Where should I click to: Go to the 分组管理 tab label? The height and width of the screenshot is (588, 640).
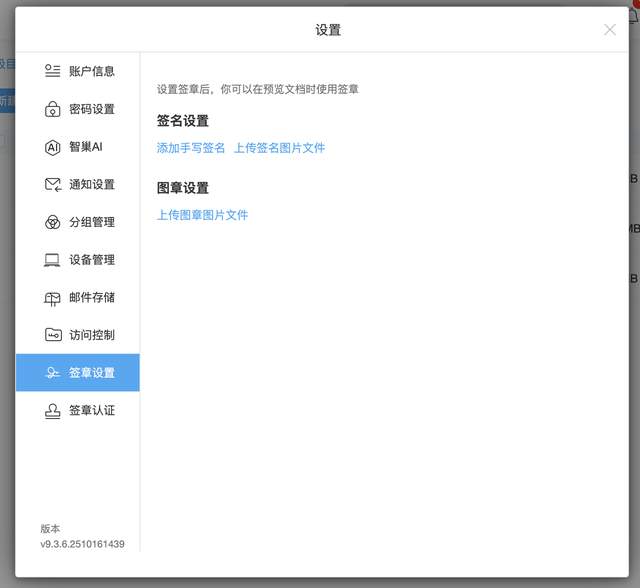click(92, 222)
